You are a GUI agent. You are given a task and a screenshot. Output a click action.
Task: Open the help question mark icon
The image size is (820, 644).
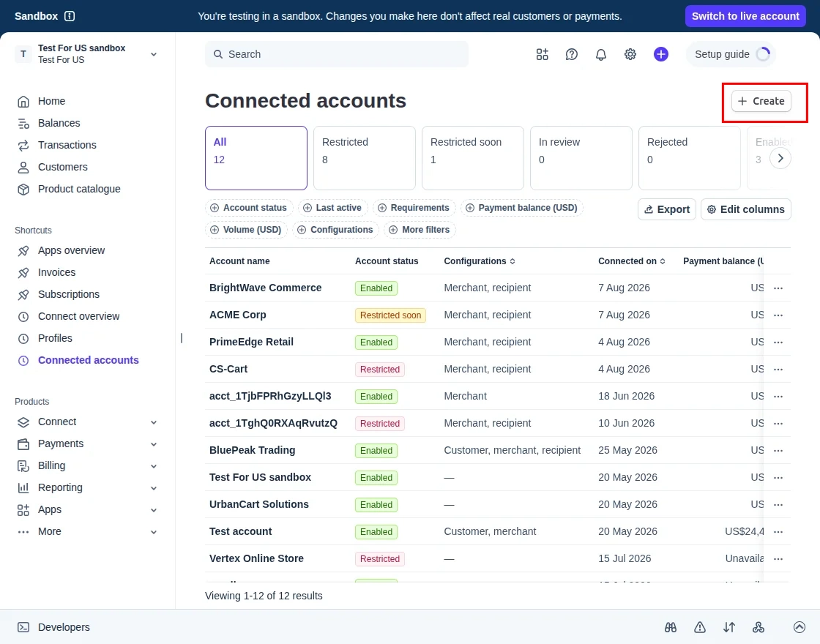[572, 54]
